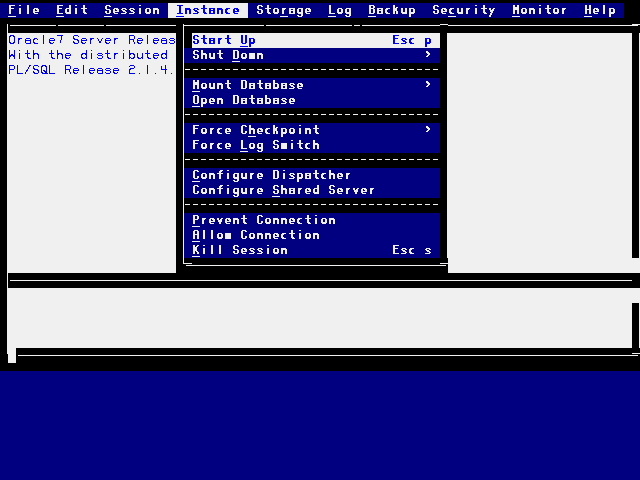Select Prevent Connection entry
This screenshot has width=640, height=480.
pyautogui.click(x=264, y=220)
